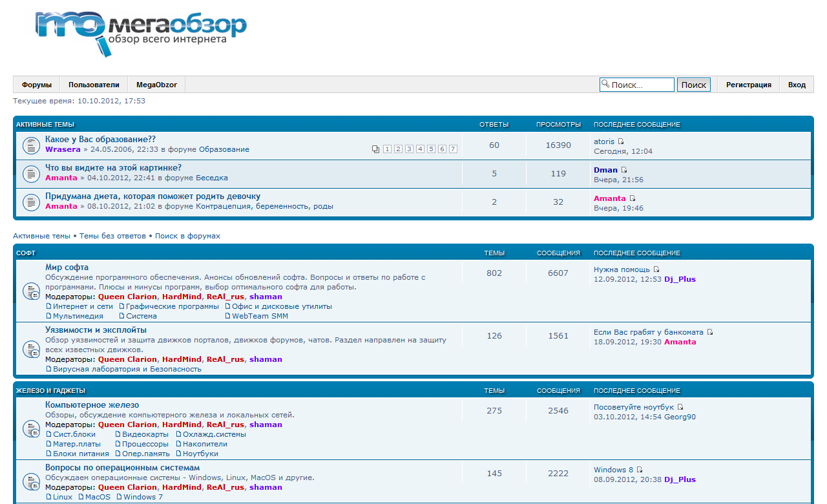Click the view-post icon next to "Windows 8"

click(x=640, y=470)
